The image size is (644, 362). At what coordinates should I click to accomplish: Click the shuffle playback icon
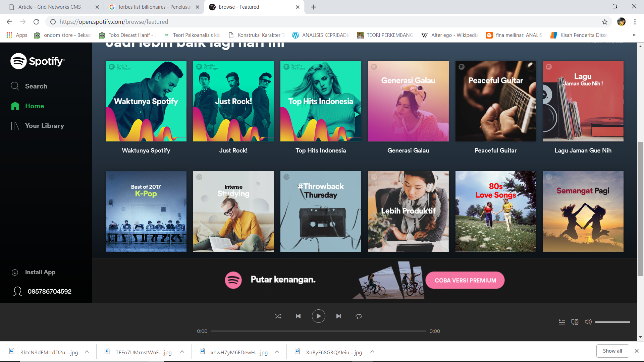click(278, 316)
